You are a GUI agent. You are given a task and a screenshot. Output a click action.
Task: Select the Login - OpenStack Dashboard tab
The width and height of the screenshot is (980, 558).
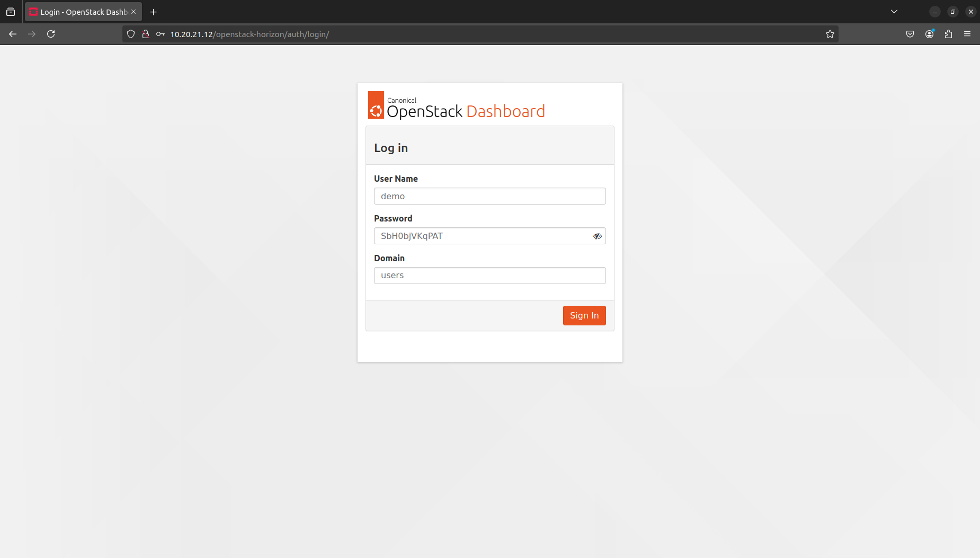point(83,12)
